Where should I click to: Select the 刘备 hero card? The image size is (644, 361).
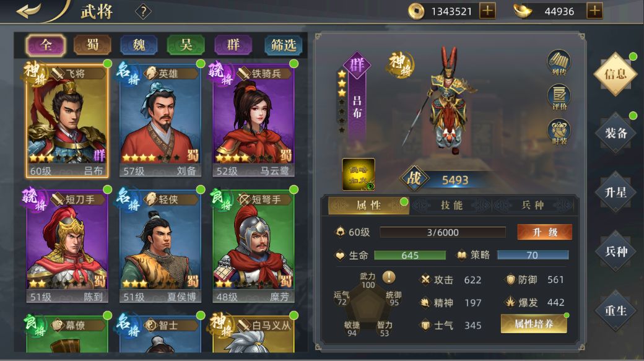tap(160, 120)
